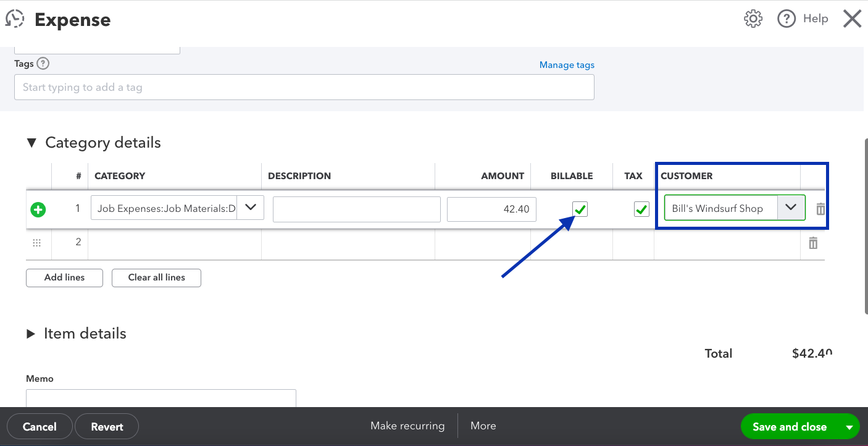868x446 pixels.
Task: Delete line 2 with trash icon
Action: tap(813, 243)
